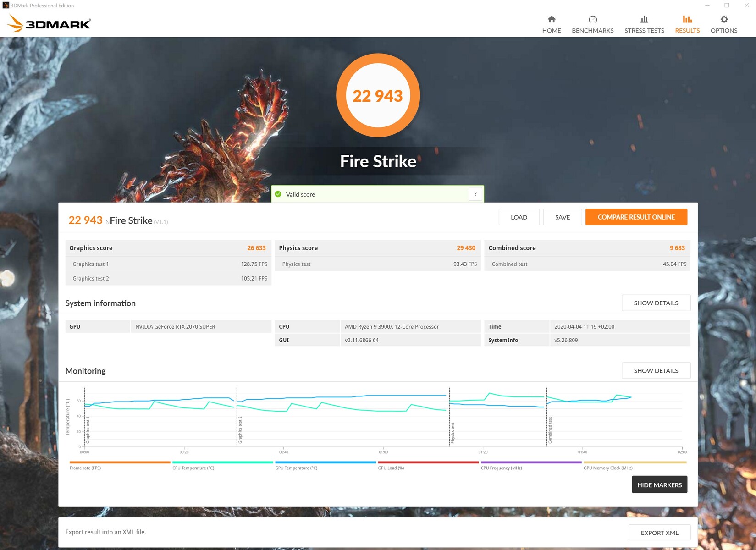Minimize the 3DMark window
The image size is (756, 550).
(707, 5)
